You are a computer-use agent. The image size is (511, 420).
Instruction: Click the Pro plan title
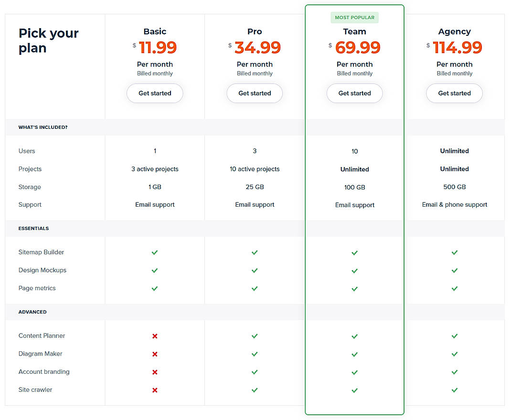pos(255,31)
